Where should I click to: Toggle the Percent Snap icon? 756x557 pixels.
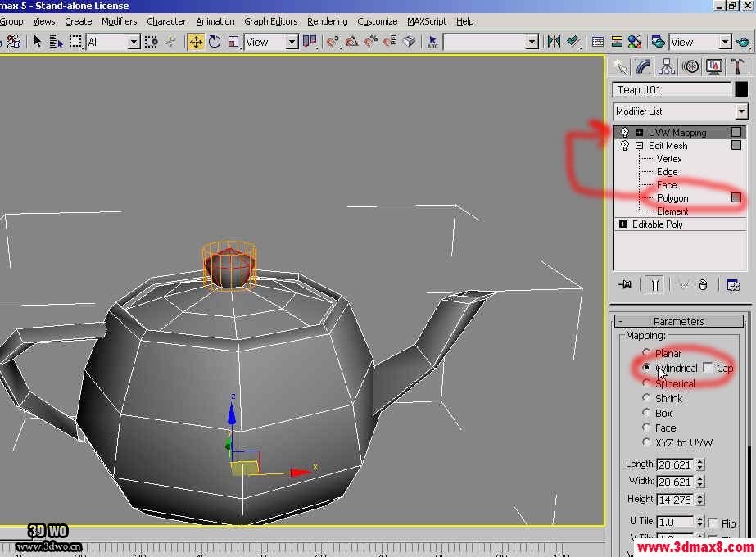click(371, 42)
